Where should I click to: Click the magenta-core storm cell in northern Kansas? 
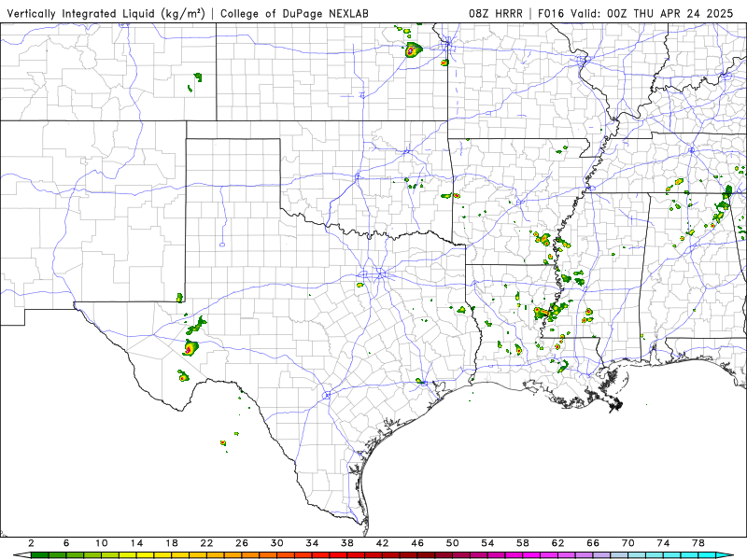point(413,49)
